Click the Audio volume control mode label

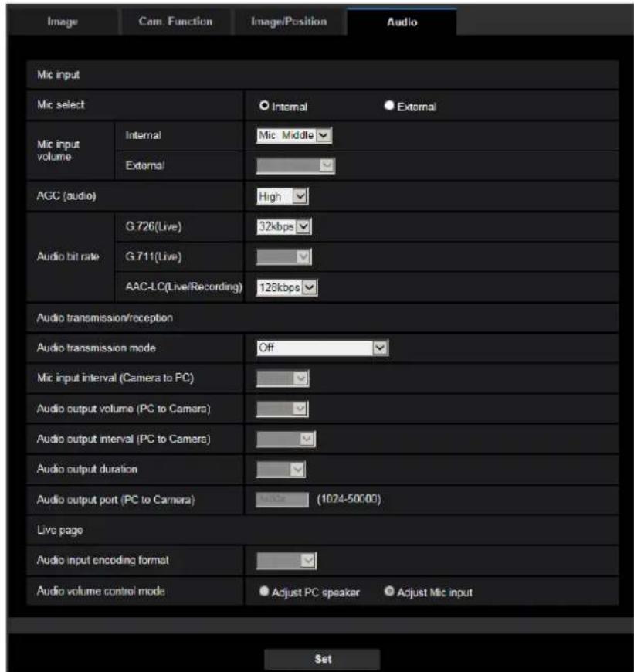[x=100, y=591]
